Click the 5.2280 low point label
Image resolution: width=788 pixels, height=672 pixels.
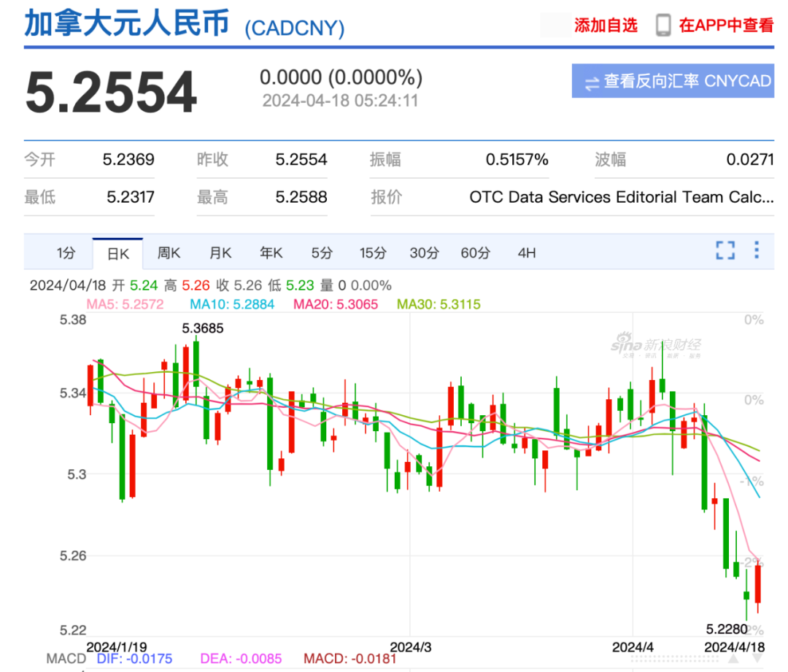(727, 629)
